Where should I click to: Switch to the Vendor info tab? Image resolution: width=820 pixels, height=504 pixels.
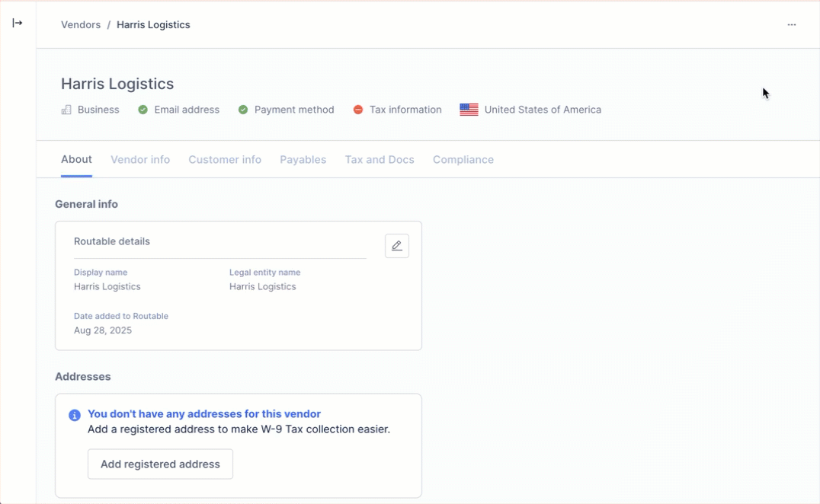tap(140, 160)
